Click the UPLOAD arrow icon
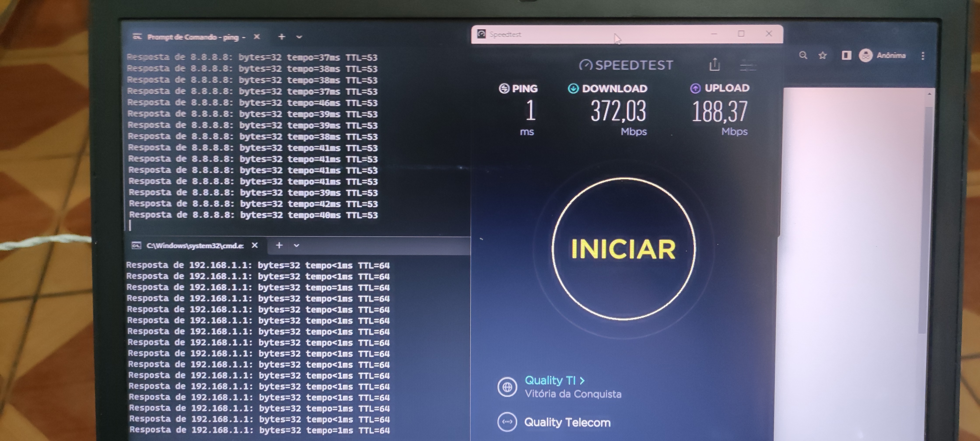980x441 pixels. (x=695, y=88)
